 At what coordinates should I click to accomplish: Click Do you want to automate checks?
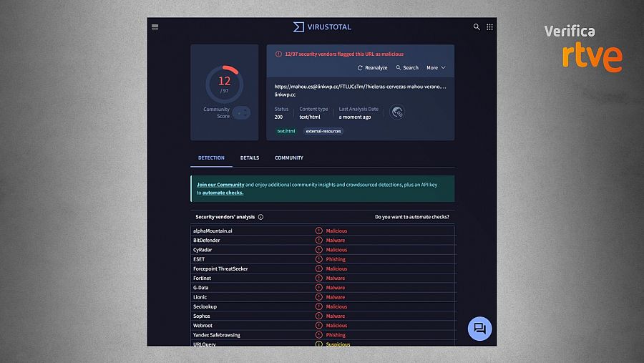(x=412, y=217)
